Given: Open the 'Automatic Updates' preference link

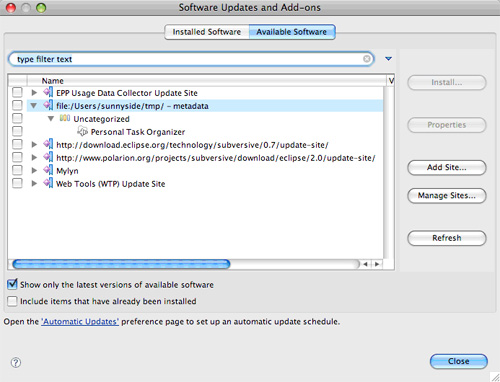Looking at the screenshot, I should tap(80, 322).
